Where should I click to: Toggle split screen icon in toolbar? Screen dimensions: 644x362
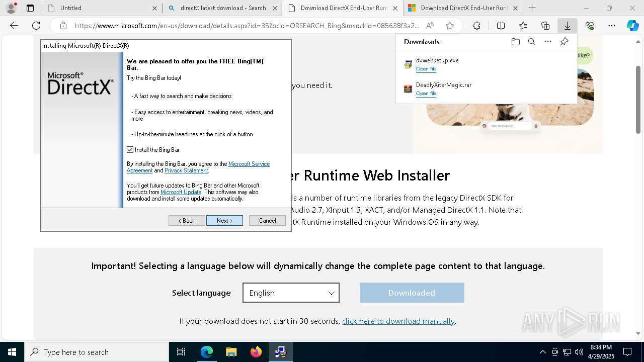coord(501,26)
